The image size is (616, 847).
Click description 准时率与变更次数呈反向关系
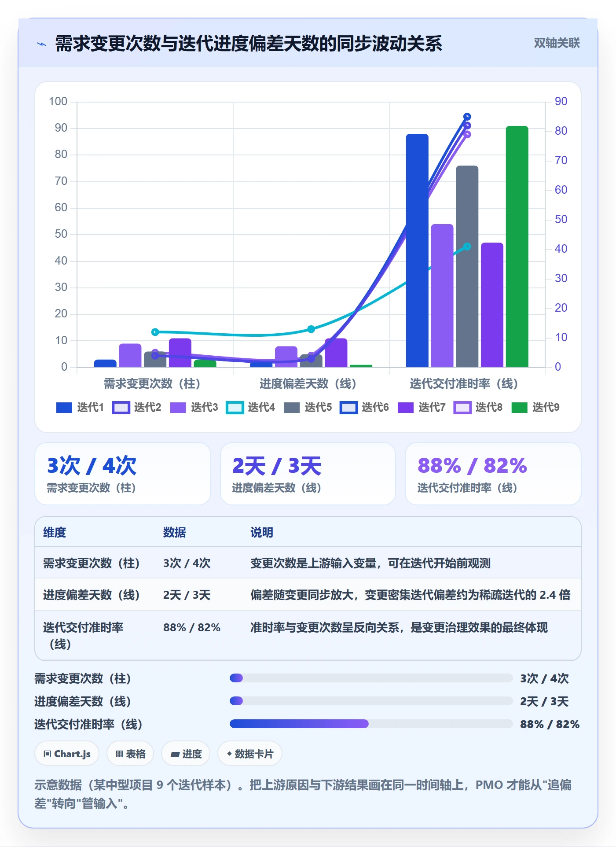point(399,627)
